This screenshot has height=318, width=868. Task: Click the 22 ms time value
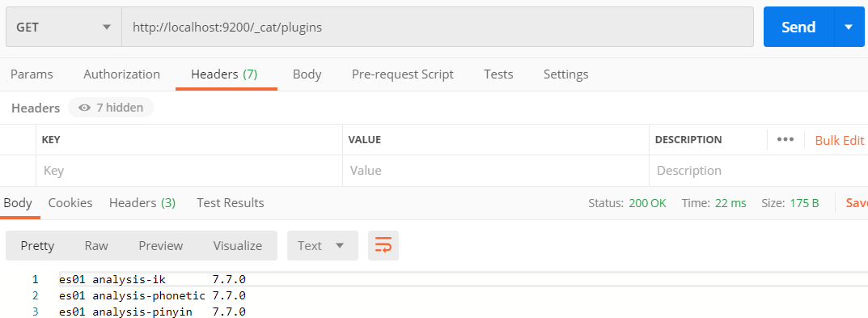tap(730, 203)
